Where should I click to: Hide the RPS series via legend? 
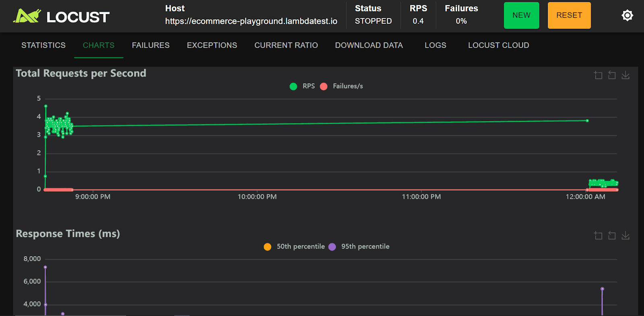click(302, 86)
